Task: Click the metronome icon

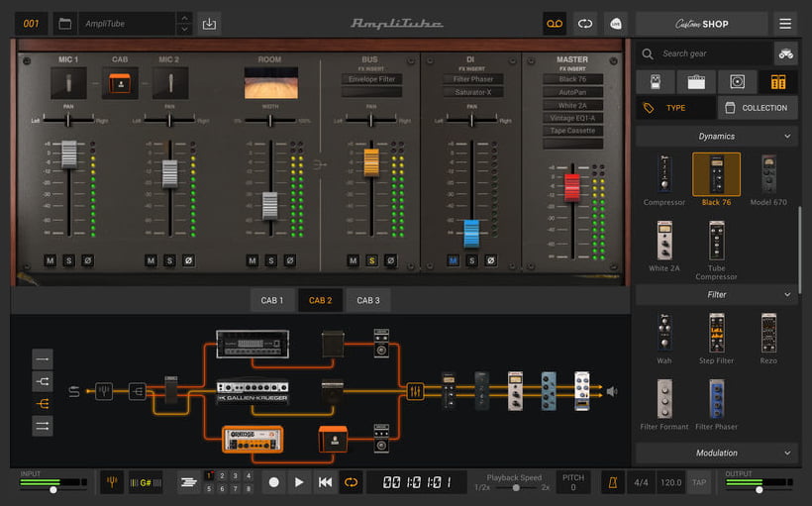Action: point(612,482)
